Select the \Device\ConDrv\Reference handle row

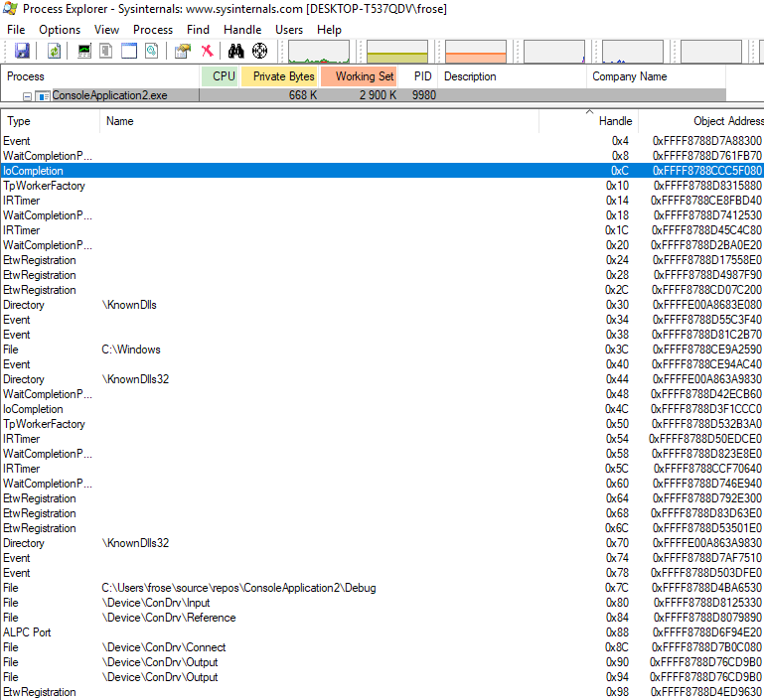tap(382, 618)
